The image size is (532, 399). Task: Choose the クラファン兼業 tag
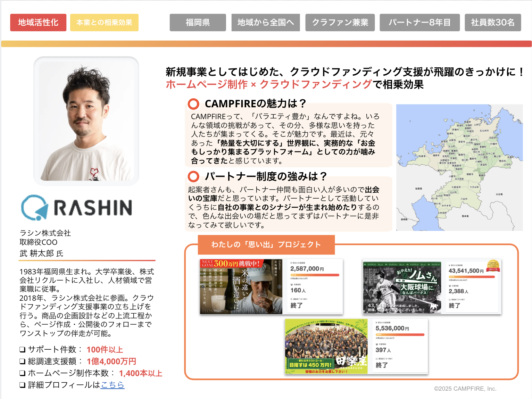pos(340,23)
